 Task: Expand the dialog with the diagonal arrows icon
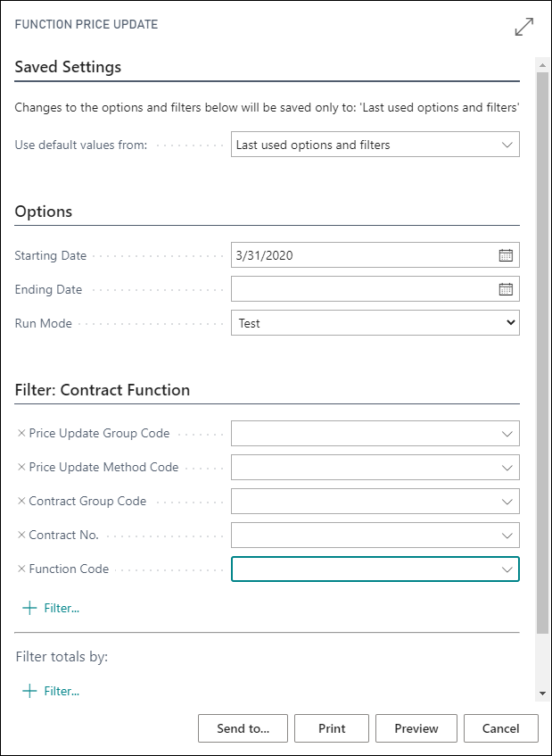[524, 27]
